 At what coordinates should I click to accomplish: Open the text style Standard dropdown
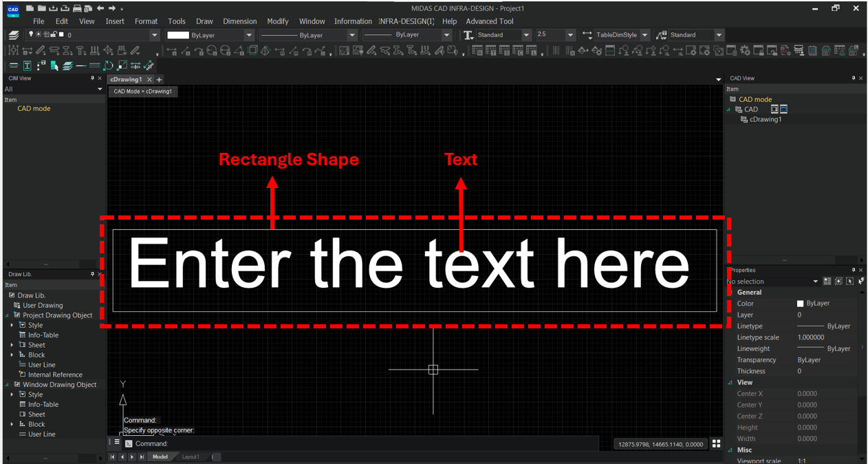(526, 35)
